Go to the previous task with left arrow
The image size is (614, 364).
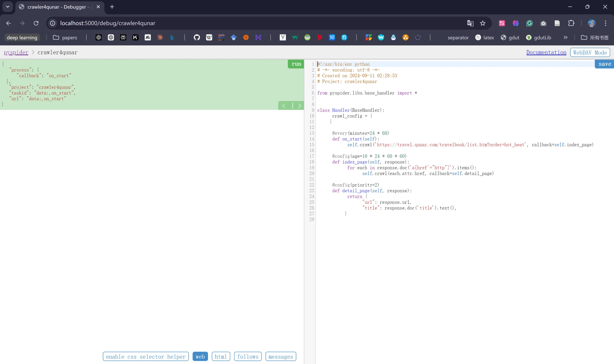point(284,105)
